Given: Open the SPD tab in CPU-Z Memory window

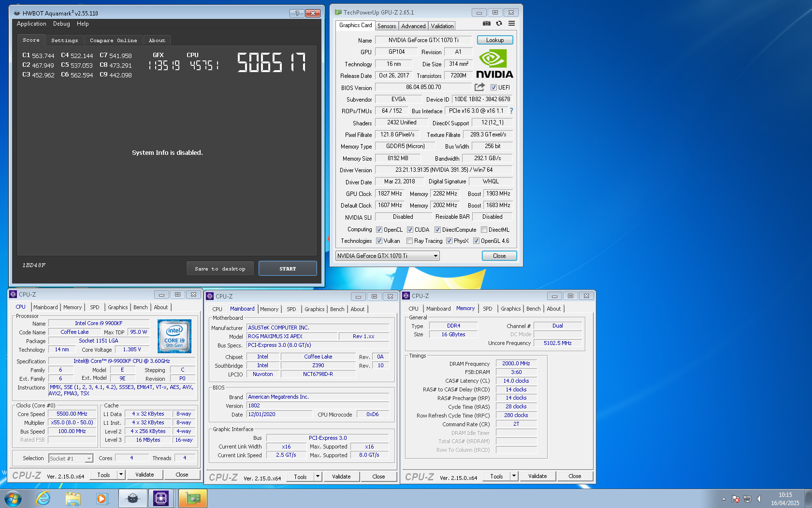Looking at the screenshot, I should coord(488,309).
